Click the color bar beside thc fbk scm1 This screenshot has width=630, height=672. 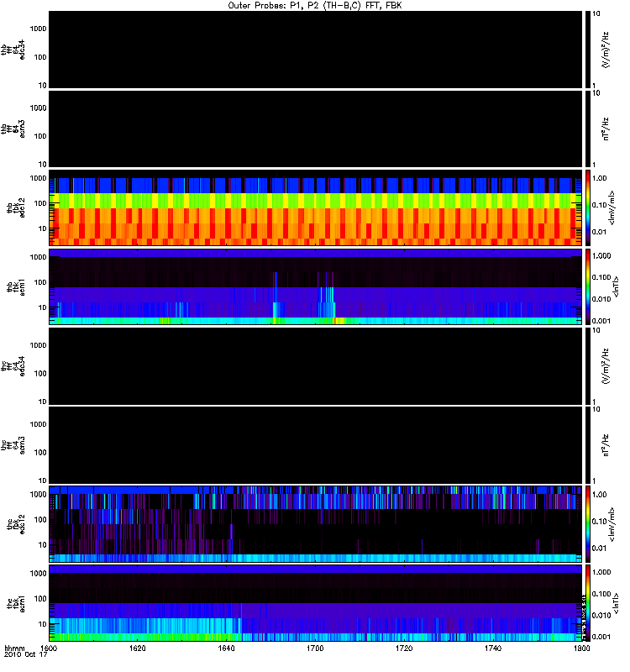[x=588, y=603]
